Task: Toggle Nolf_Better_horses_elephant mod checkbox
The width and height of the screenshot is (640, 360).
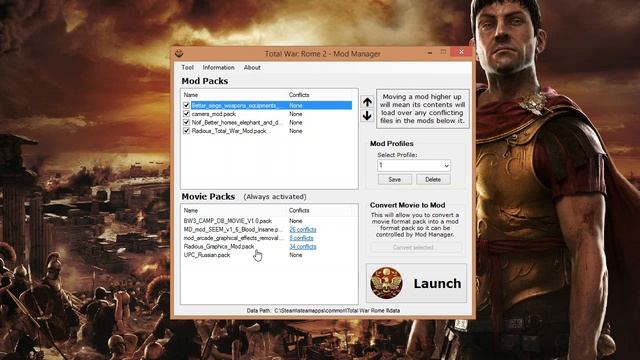Action: click(186, 122)
